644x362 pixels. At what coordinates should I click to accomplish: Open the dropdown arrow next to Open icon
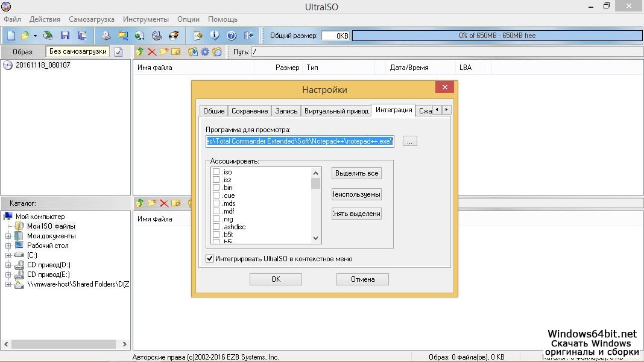(35, 36)
